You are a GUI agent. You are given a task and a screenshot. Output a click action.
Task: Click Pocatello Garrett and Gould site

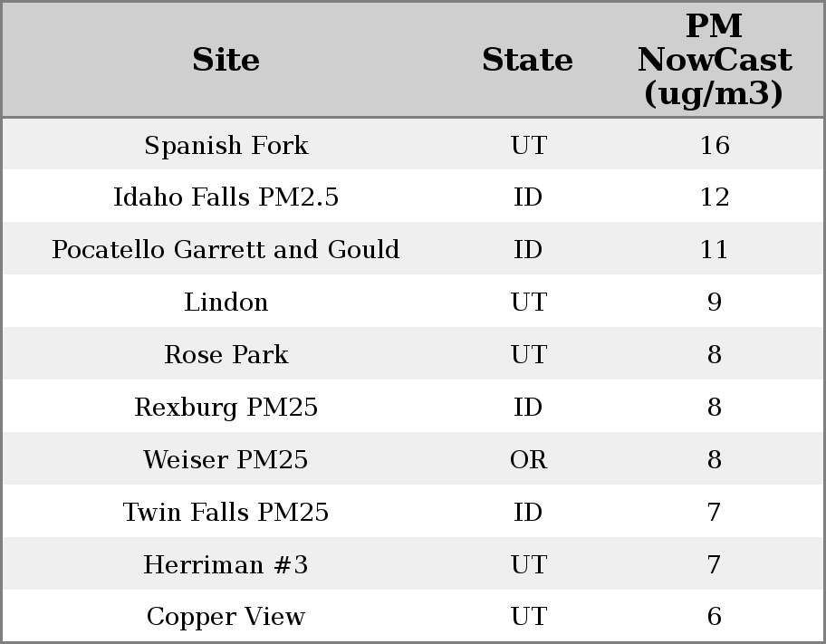click(226, 250)
